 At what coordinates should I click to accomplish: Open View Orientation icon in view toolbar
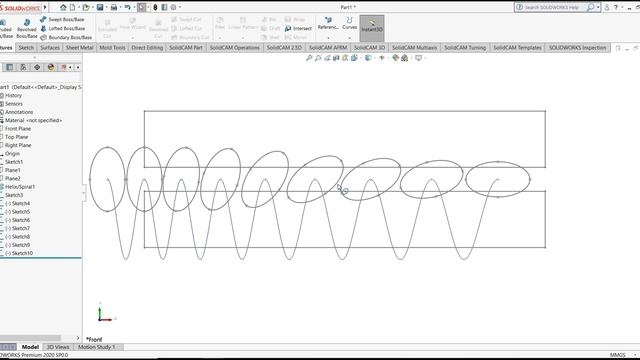354,58
